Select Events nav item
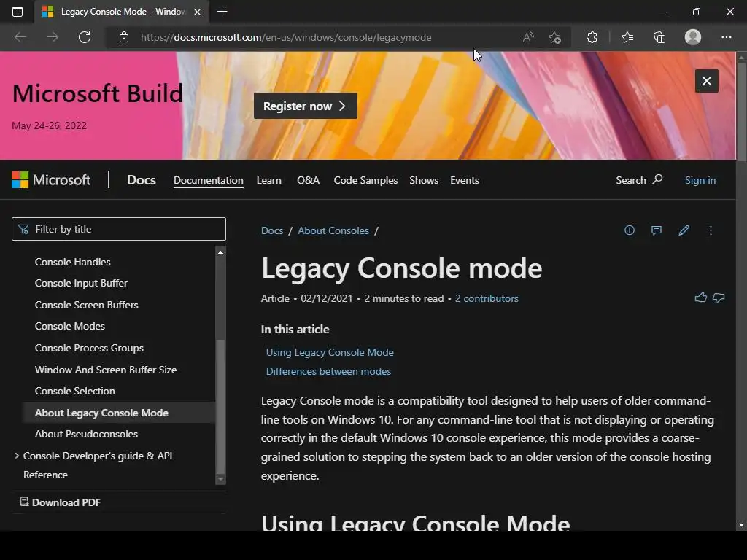 (465, 180)
